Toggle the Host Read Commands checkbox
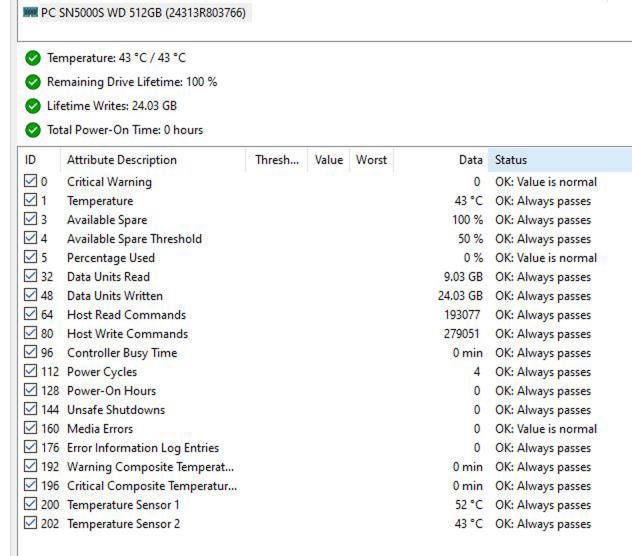Screen dimensions: 632x556 coord(30,314)
